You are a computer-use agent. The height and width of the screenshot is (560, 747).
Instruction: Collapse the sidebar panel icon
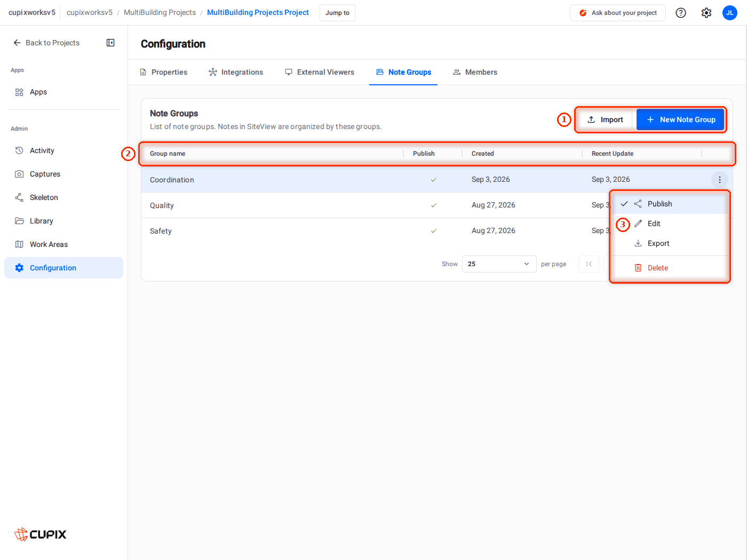click(110, 43)
